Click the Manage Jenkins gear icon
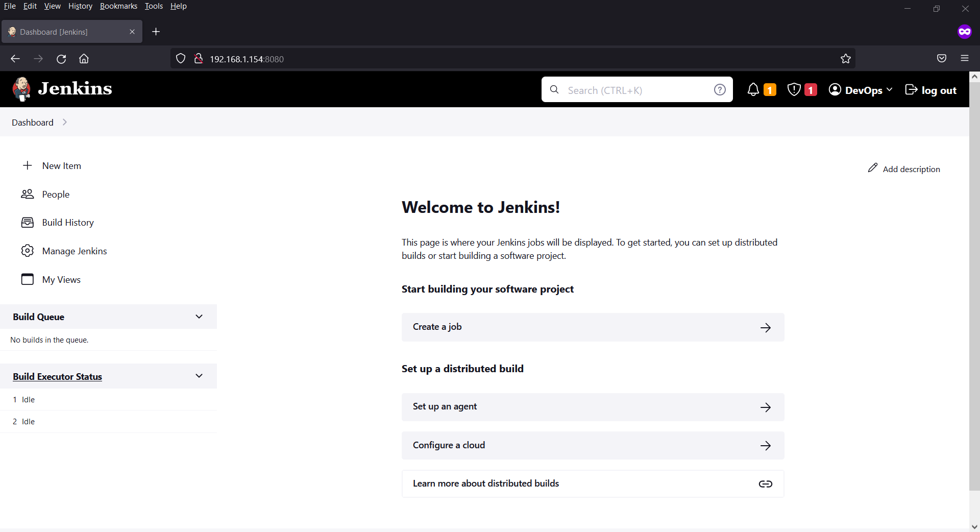 [28, 251]
